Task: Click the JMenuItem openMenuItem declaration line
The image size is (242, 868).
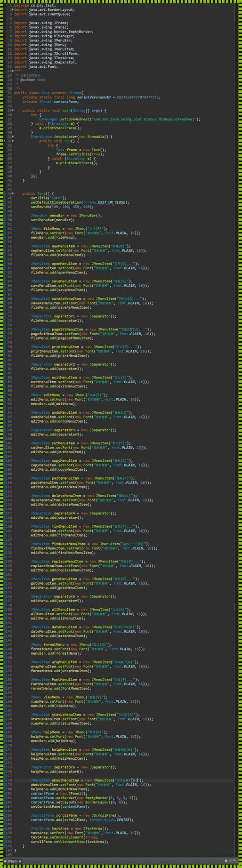Action: click(x=85, y=264)
